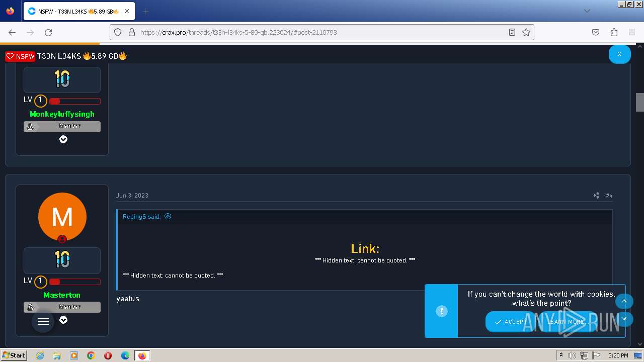Dismiss the sticky thread header with X
The width and height of the screenshot is (644, 362).
pos(619,54)
